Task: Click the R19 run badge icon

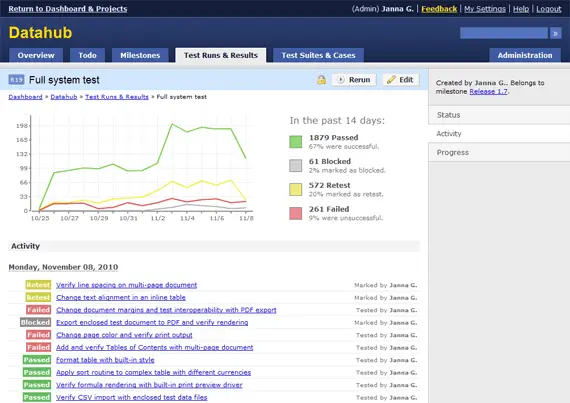Action: (16, 80)
